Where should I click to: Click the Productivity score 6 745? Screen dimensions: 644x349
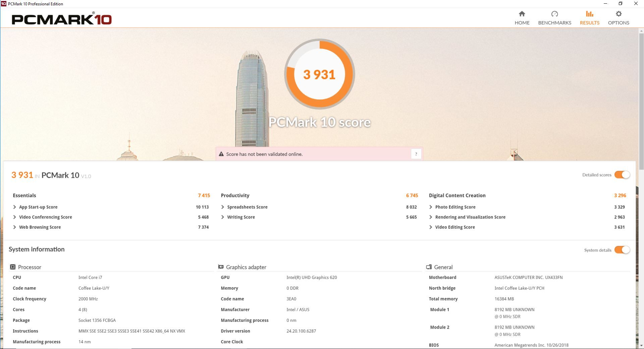pyautogui.click(x=412, y=195)
